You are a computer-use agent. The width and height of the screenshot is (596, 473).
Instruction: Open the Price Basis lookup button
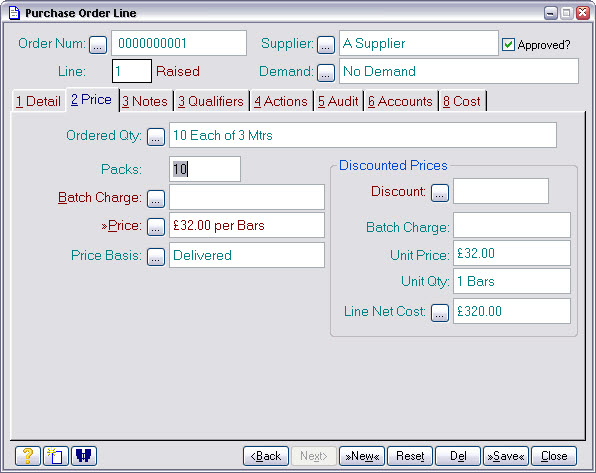pos(156,257)
